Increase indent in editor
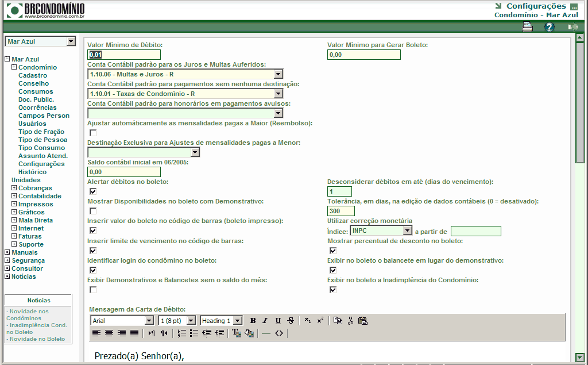 pos(219,333)
